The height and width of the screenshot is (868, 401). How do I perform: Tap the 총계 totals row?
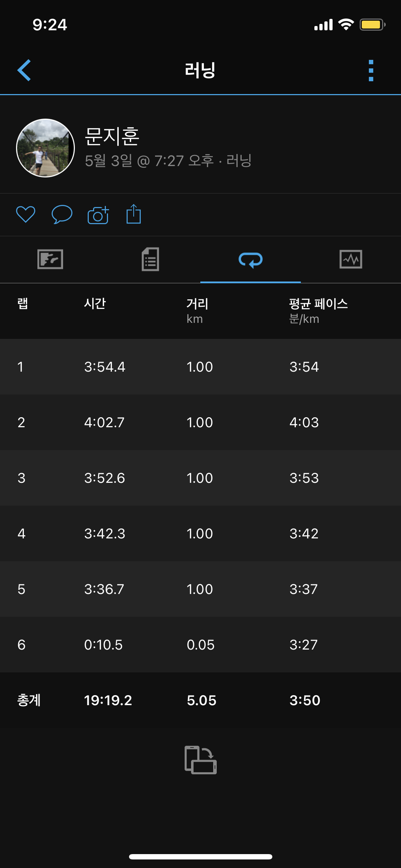pos(200,700)
